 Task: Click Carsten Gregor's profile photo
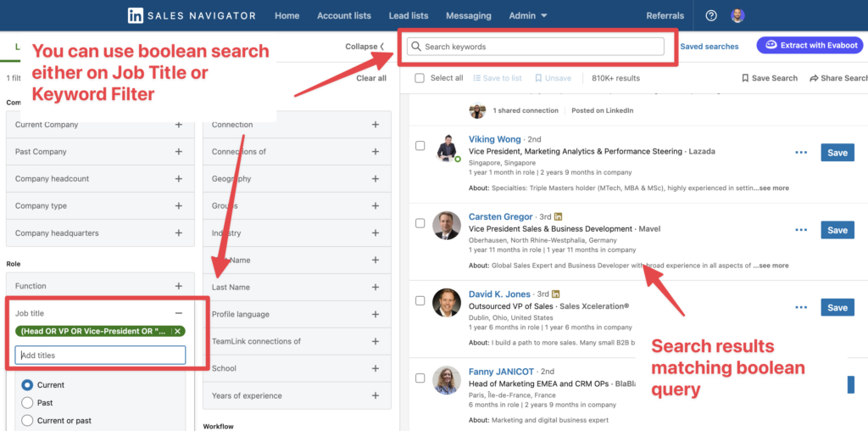[x=447, y=226]
